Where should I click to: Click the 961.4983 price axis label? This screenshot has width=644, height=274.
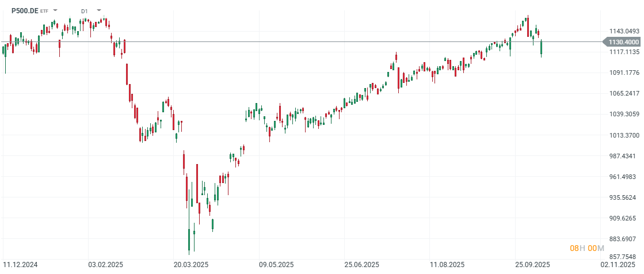click(624, 177)
